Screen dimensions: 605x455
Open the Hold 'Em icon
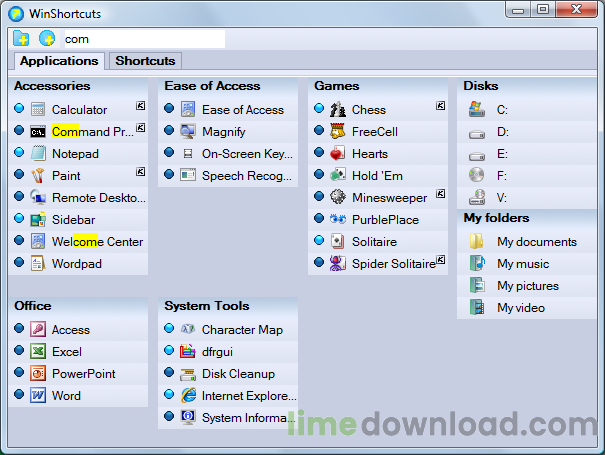pyautogui.click(x=338, y=176)
